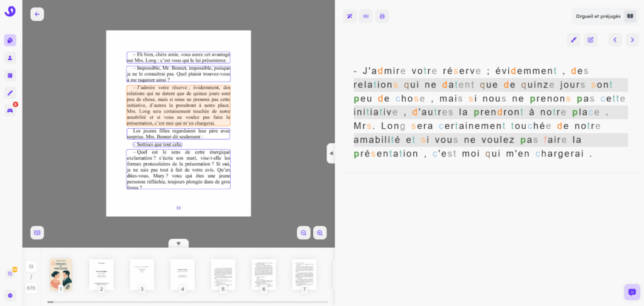Print the adapted text
Image resolution: width=644 pixels, height=306 pixels.
pos(382,16)
